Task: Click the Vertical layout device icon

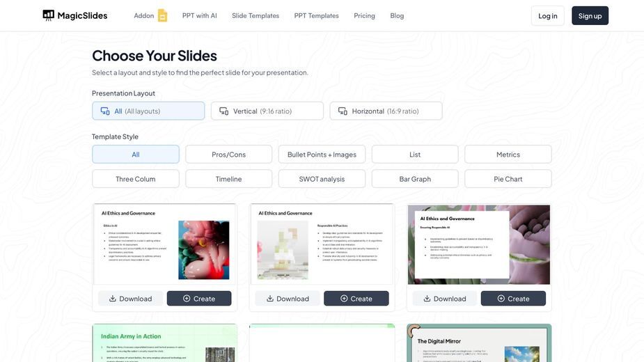Action: 224,111
